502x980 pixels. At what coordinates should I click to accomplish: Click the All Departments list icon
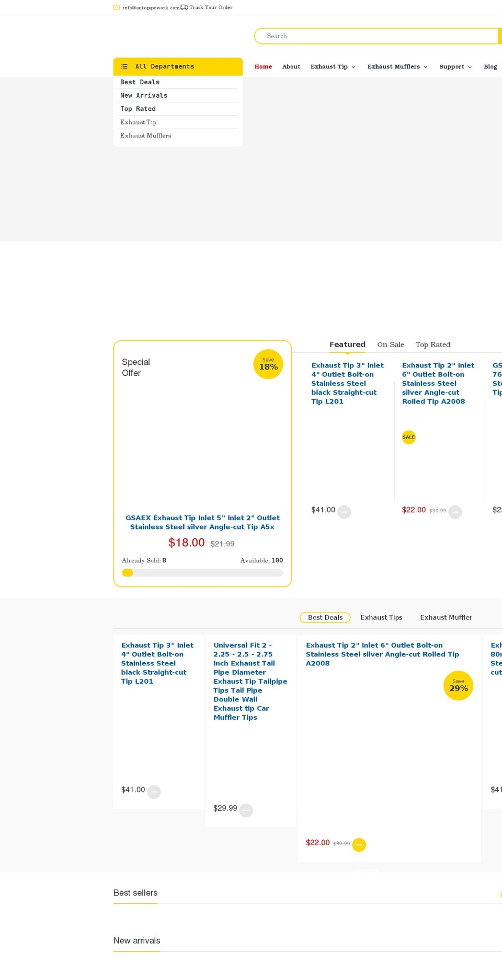[x=124, y=66]
